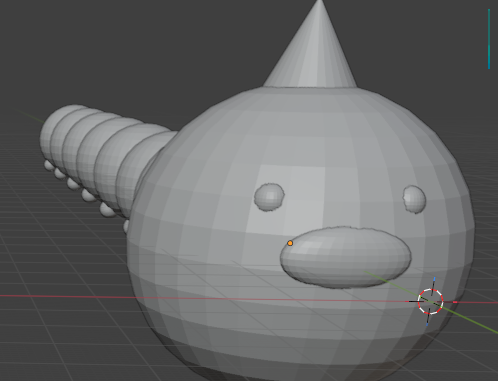Select the right eye sphere

coord(414,199)
